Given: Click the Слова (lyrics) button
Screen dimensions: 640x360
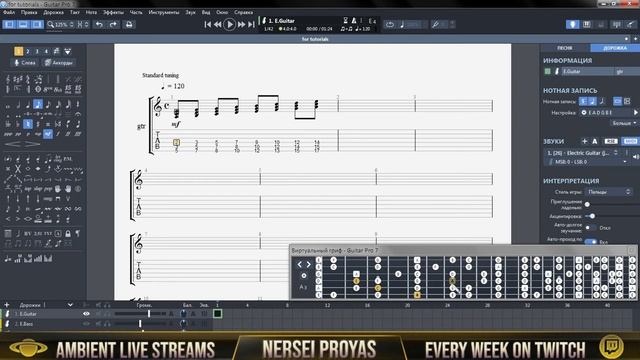Looking at the screenshot, I should click(x=24, y=63).
